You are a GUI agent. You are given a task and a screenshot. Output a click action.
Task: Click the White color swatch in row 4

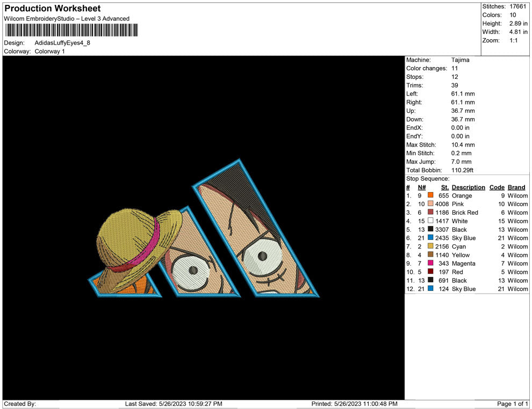430,221
